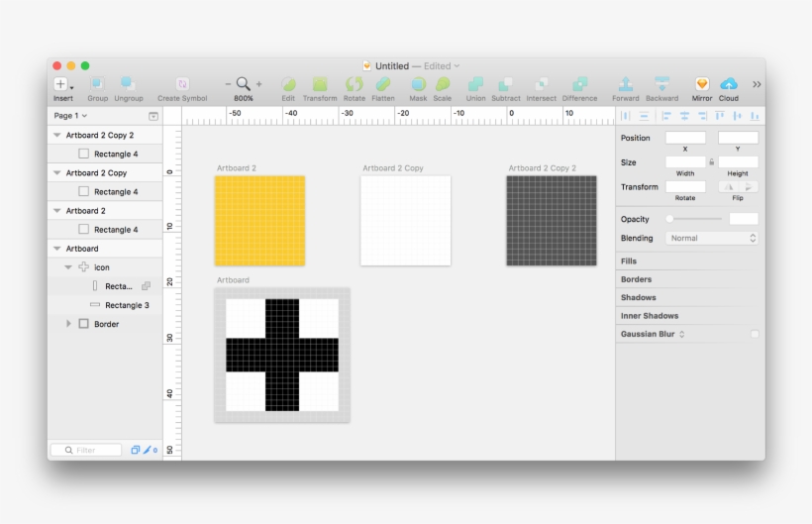The image size is (812, 524).
Task: Select Rectangle 3 layer
Action: 105,305
